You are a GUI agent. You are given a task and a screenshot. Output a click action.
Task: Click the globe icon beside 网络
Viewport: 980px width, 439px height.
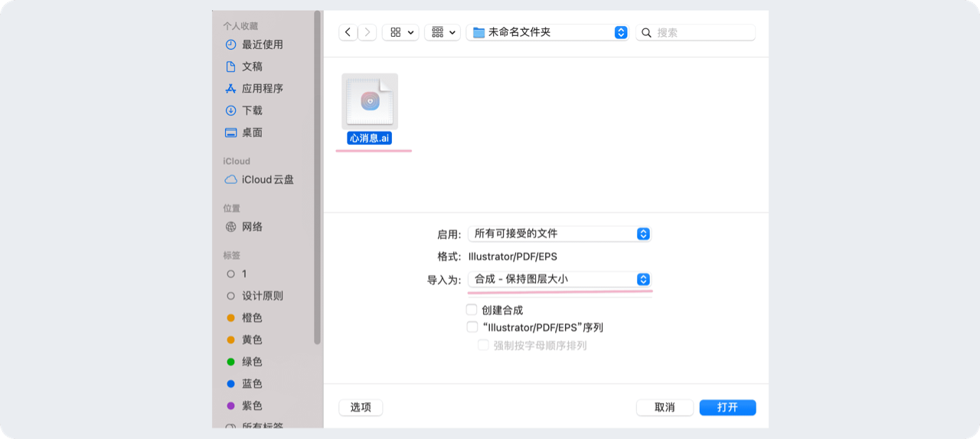click(230, 227)
